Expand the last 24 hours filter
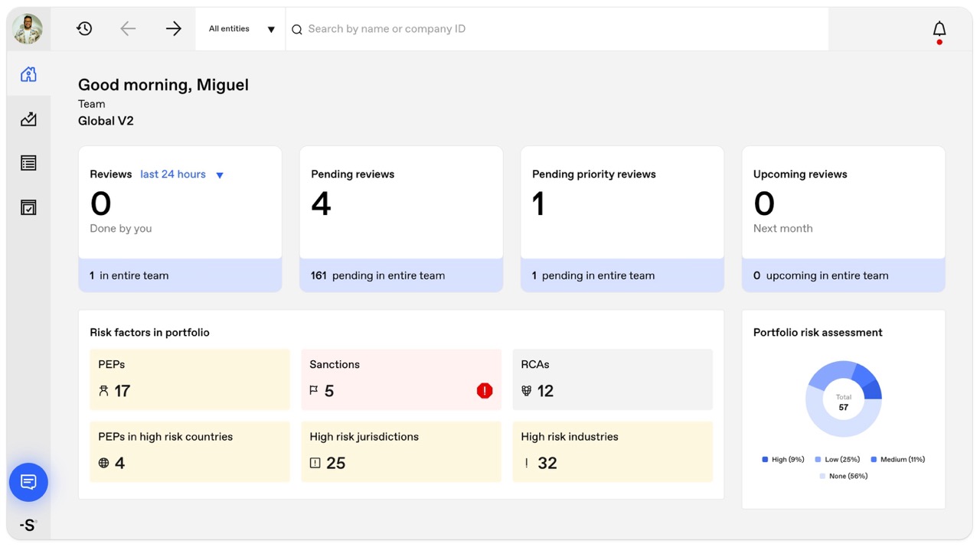Image resolution: width=980 pixels, height=547 pixels. tap(173, 174)
